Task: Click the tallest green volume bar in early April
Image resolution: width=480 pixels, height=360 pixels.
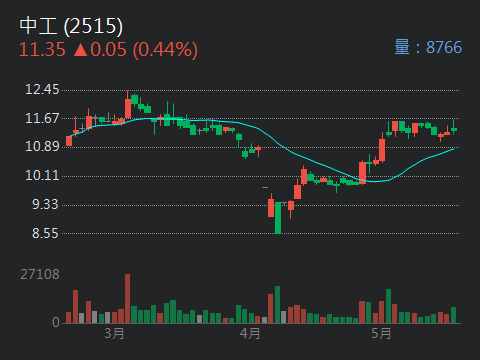Action: [277, 305]
